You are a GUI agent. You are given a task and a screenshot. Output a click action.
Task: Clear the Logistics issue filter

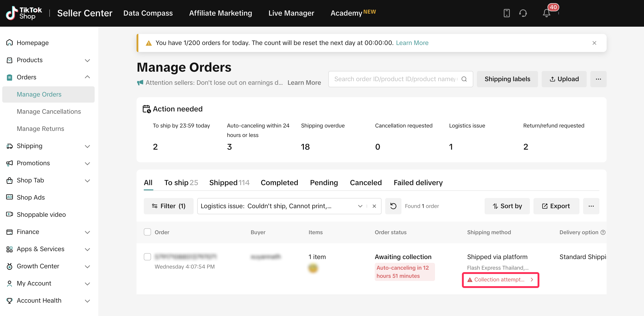tap(374, 206)
